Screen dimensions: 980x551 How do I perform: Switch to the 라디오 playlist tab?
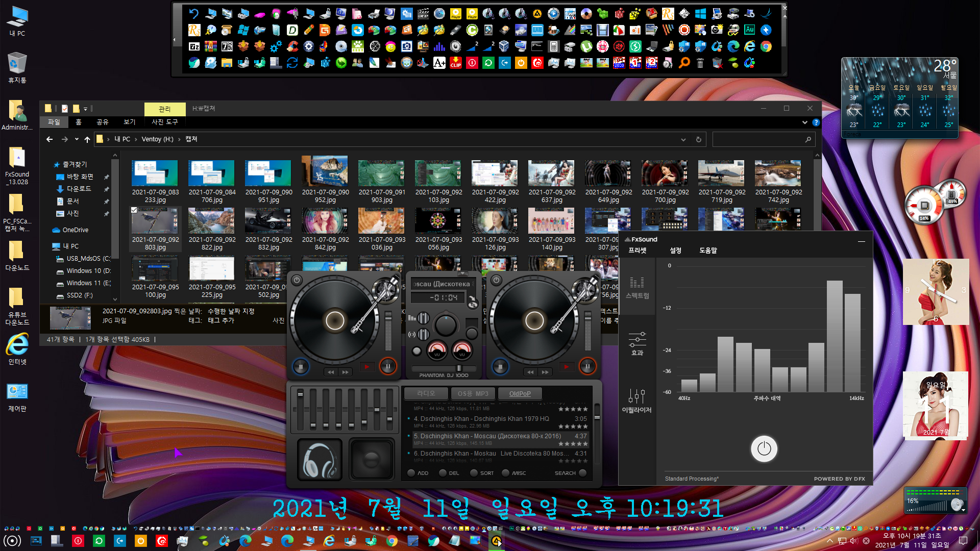click(426, 393)
